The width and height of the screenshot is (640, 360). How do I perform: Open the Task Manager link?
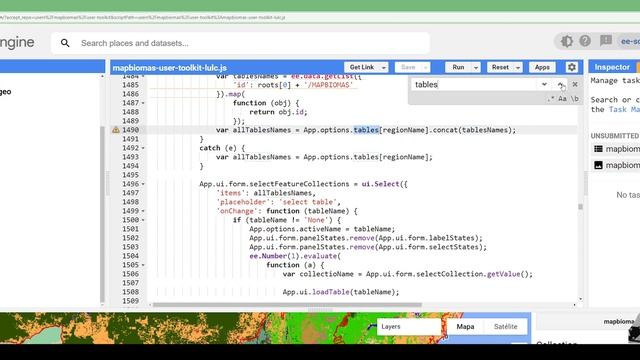coord(624,109)
